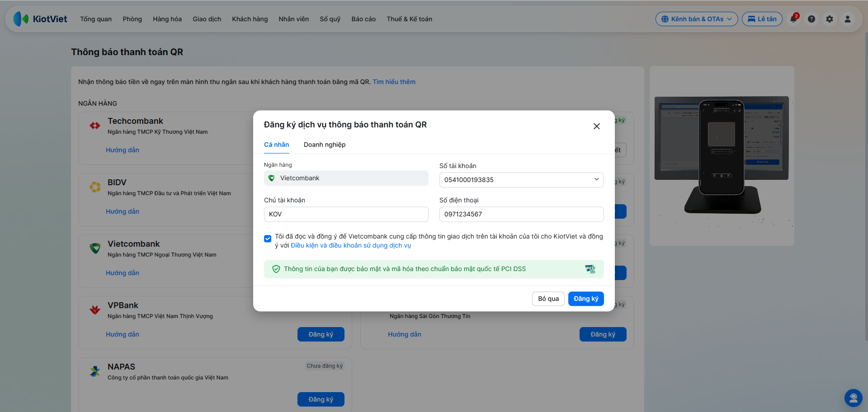This screenshot has height=412, width=868.
Task: Open Hướng dẫn link for VPBank
Action: point(123,334)
